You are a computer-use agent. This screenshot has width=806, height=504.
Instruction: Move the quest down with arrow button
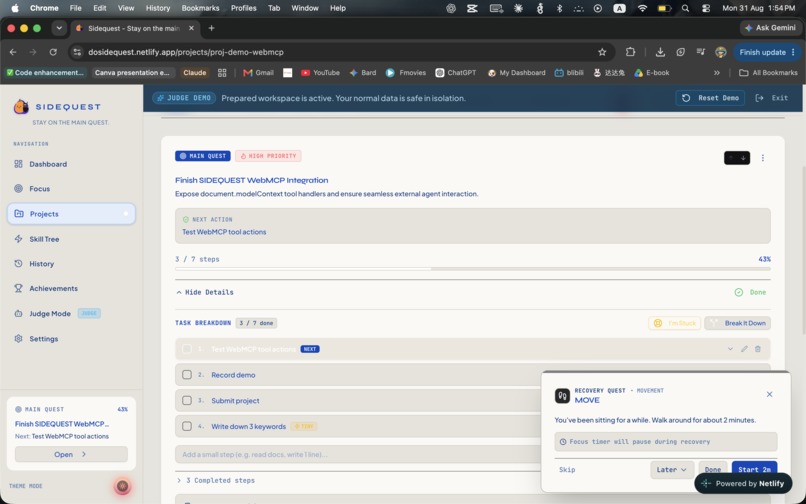tap(743, 158)
